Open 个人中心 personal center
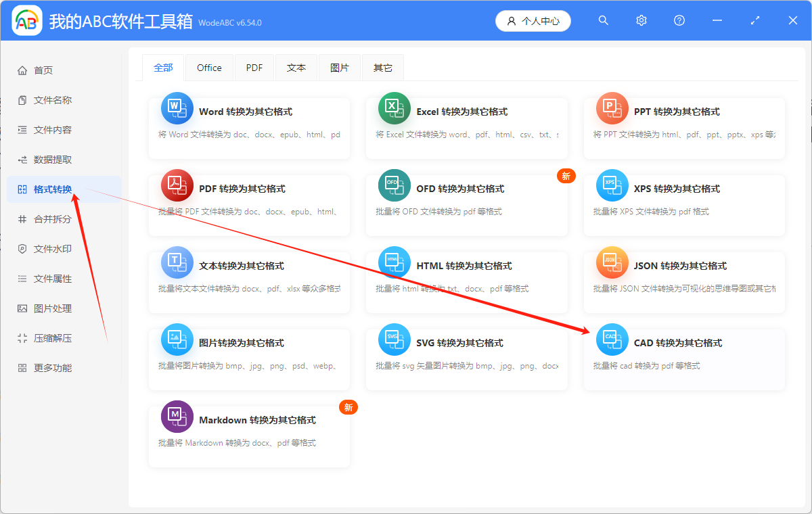This screenshot has width=812, height=514. (533, 20)
